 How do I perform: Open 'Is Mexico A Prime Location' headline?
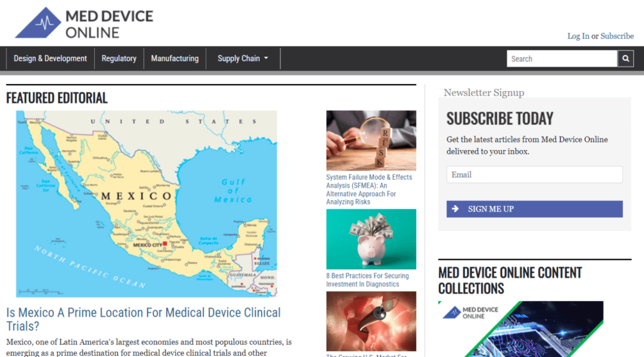click(143, 319)
